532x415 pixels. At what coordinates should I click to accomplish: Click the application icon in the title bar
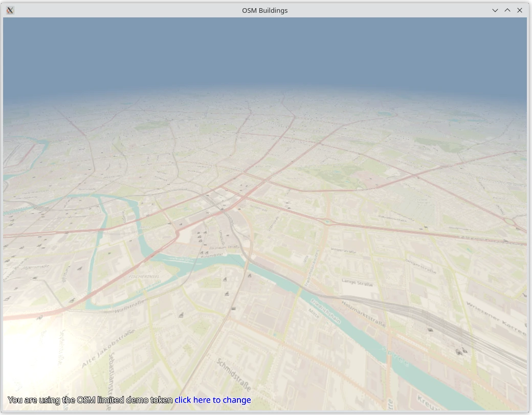(10, 10)
